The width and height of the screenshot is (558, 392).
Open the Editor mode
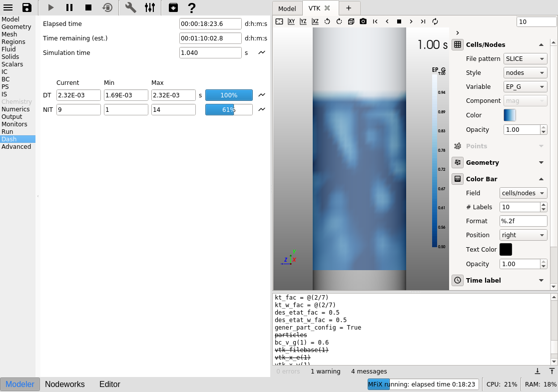coord(109,384)
